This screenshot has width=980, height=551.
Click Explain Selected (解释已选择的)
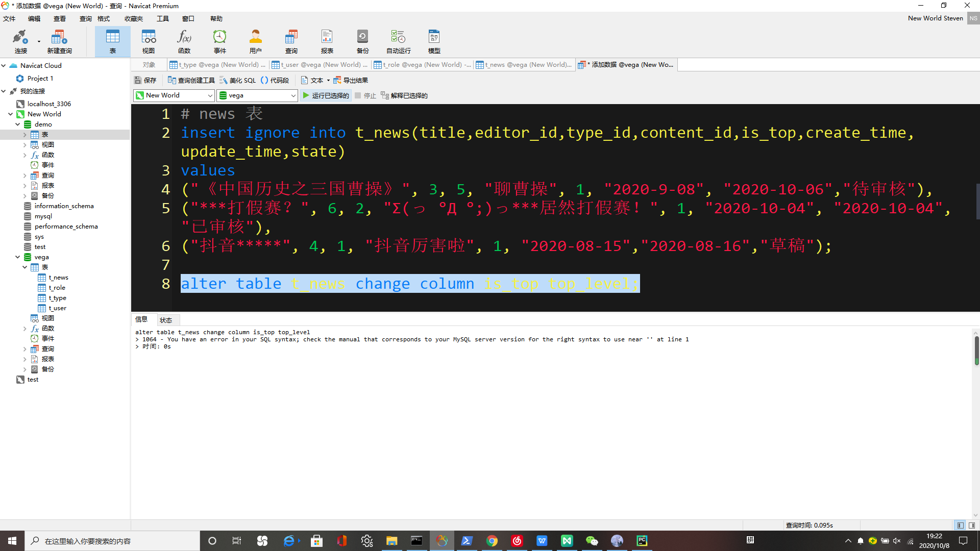click(404, 95)
